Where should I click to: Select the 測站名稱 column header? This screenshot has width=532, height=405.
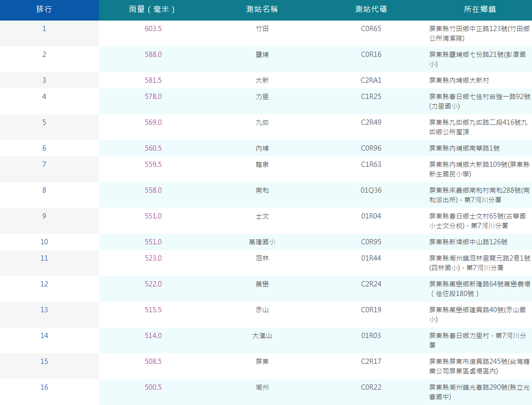[262, 9]
